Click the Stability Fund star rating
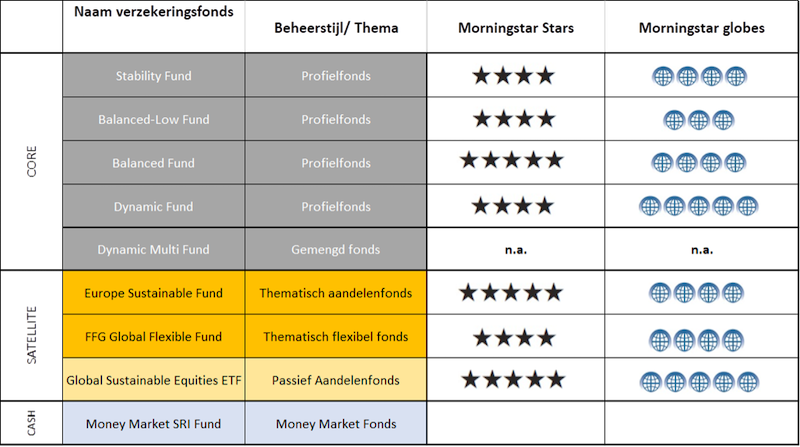Image resolution: width=800 pixels, height=447 pixels. tap(513, 76)
